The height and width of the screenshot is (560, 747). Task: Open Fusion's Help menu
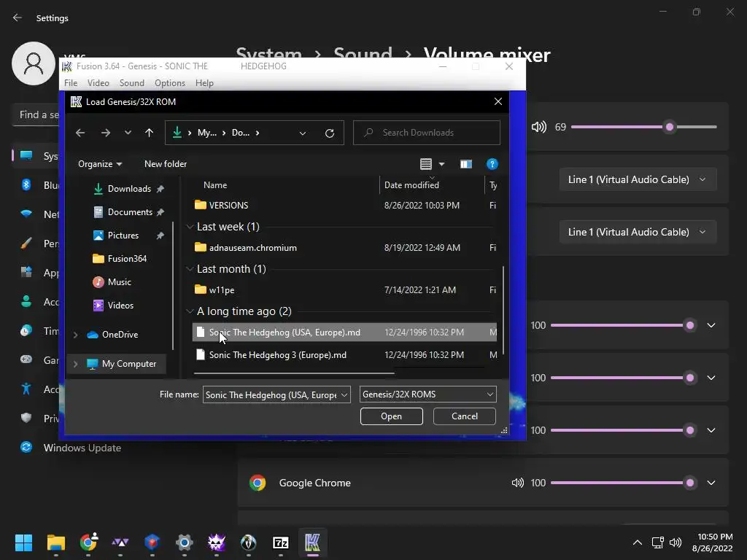point(204,83)
